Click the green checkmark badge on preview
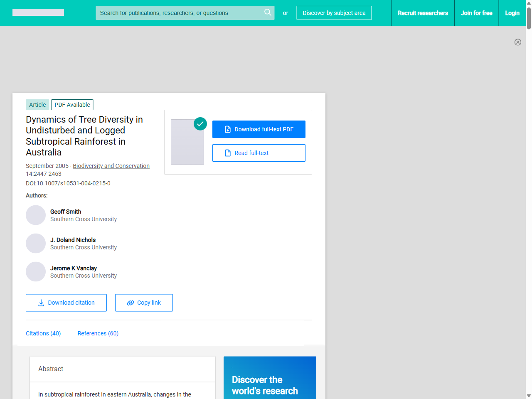532x399 pixels. [200, 123]
